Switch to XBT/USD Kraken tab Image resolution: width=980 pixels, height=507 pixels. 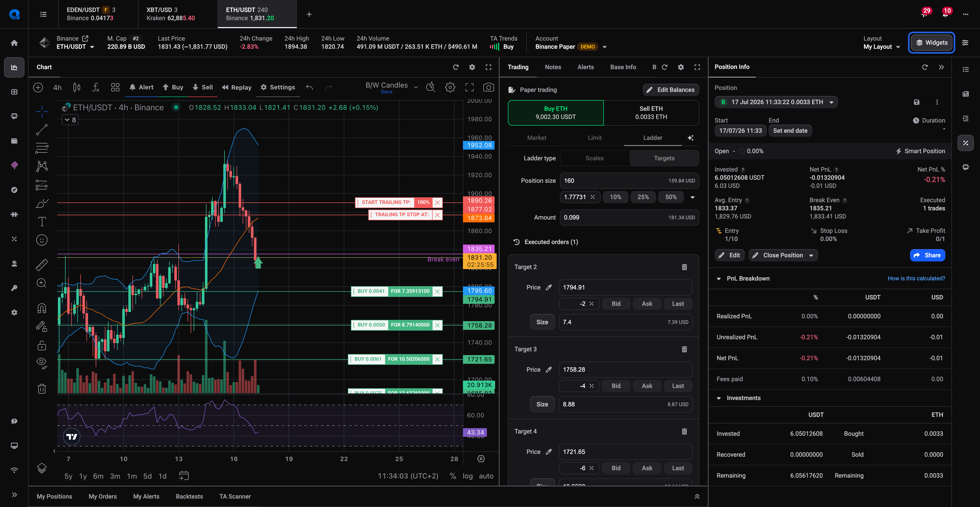178,14
